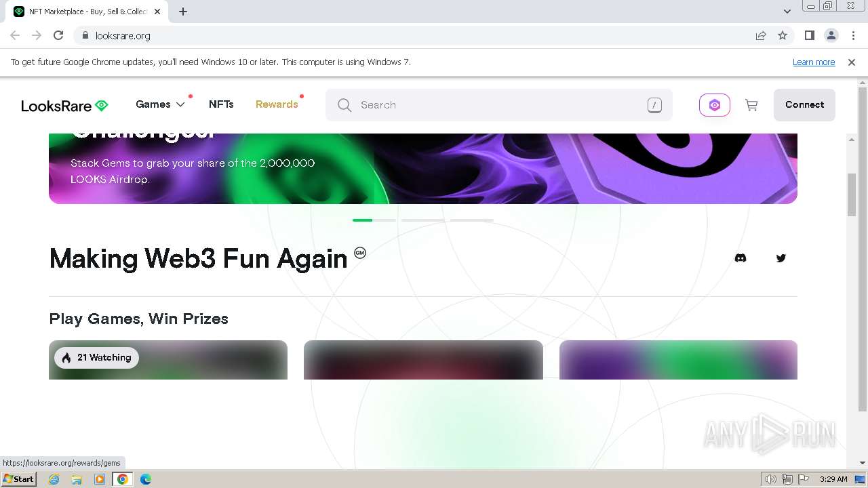This screenshot has width=868, height=488.
Task: Open the tab search dropdown arrow
Action: pos(787,12)
